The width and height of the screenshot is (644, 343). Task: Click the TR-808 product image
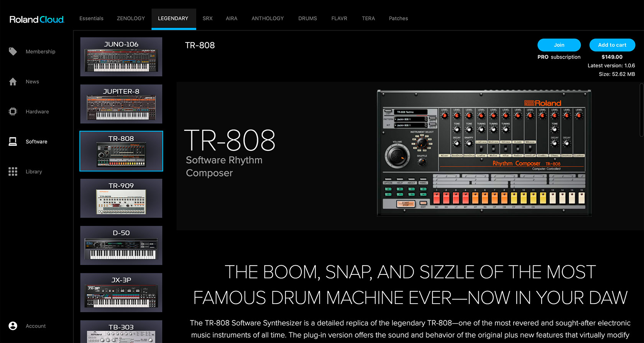click(484, 153)
